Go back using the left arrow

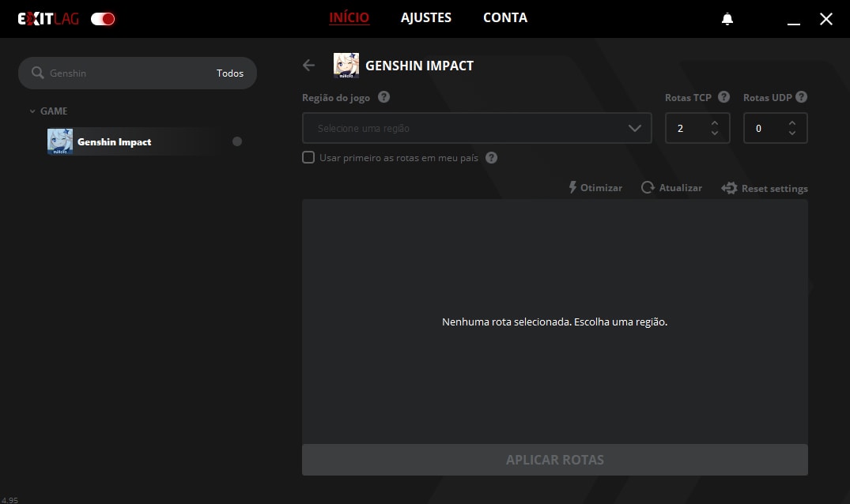(x=309, y=66)
